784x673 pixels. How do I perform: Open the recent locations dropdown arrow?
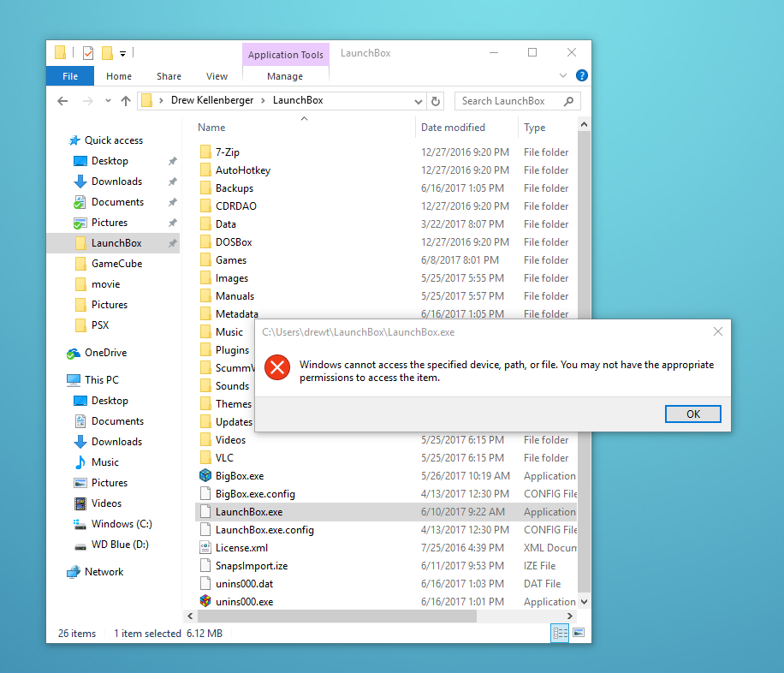coord(108,101)
